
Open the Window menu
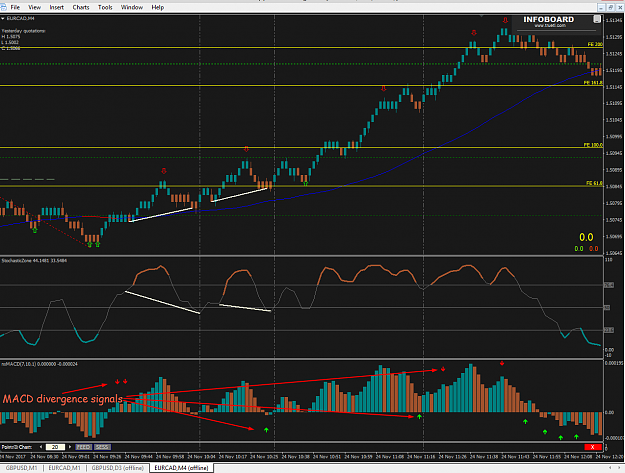[132, 7]
